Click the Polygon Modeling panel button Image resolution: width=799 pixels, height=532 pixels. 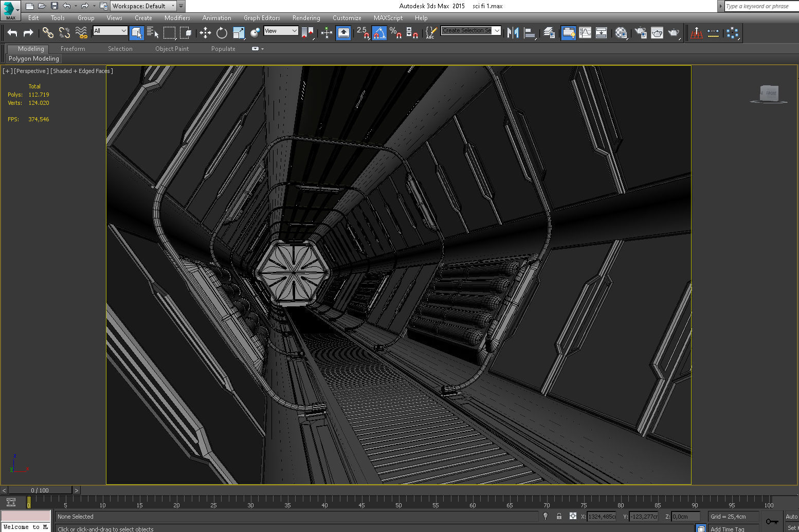click(x=34, y=59)
